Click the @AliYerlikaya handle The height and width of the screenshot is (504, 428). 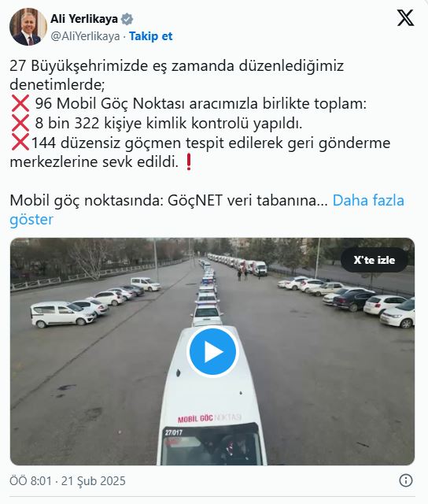coord(85,36)
